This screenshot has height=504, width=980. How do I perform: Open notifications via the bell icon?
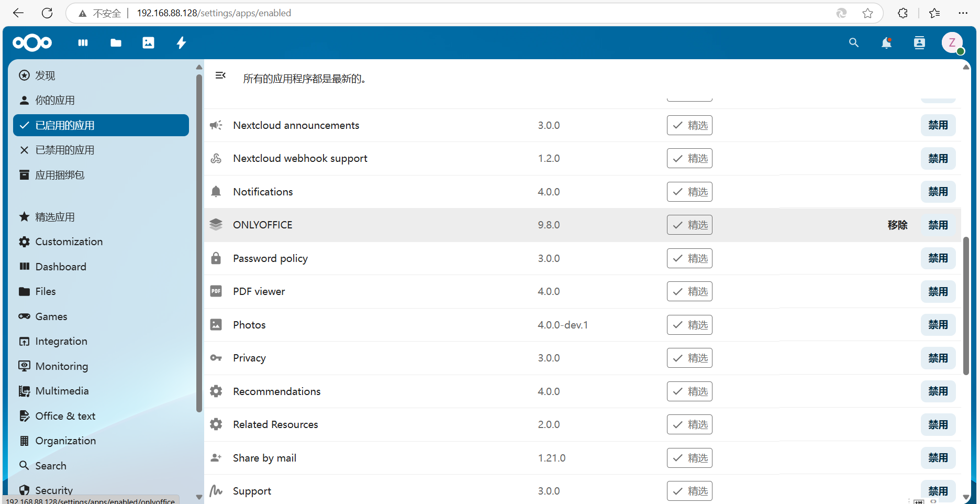(x=886, y=43)
